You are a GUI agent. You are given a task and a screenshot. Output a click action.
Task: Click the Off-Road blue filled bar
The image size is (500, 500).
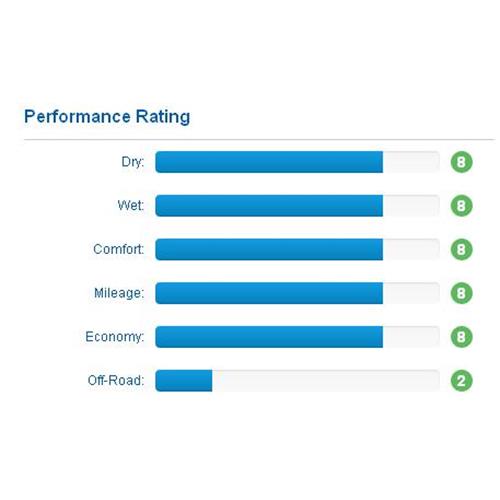coord(184,380)
